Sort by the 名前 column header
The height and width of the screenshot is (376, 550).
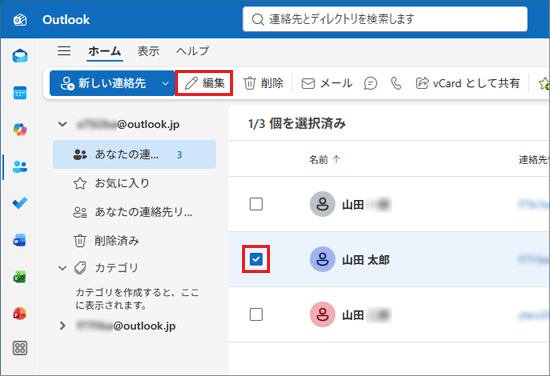tap(324, 160)
